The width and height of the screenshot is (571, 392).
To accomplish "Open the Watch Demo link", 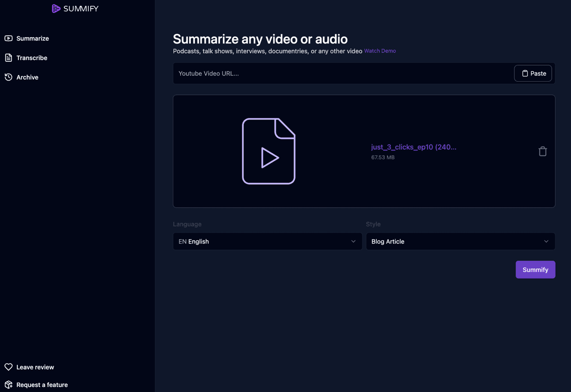I will 380,51.
